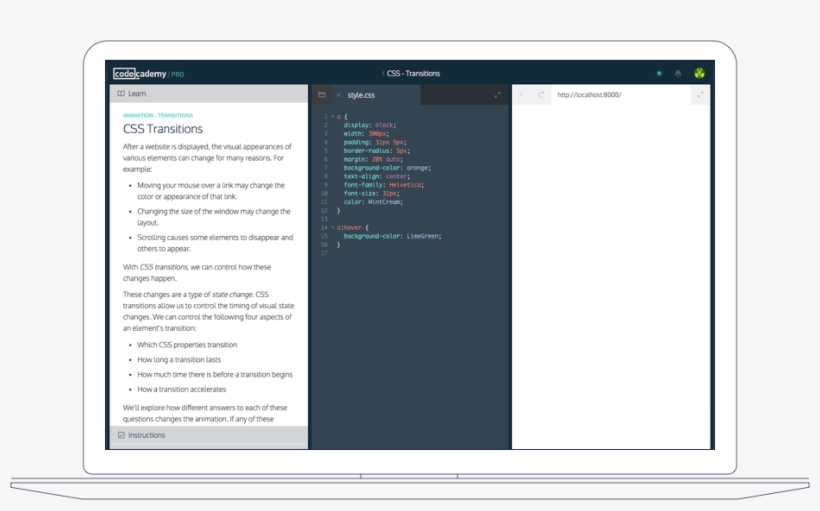Viewport: 820px width, 511px height.
Task: Click the 'font-family: Helvetica;' code line
Action: 383,185
